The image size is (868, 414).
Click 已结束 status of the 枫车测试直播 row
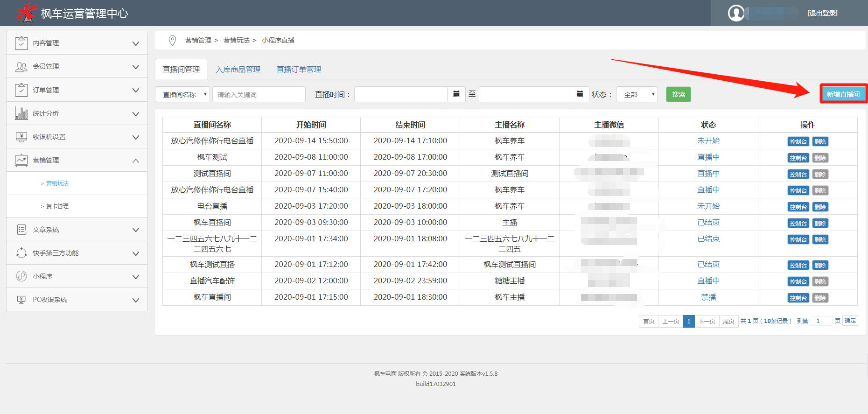pyautogui.click(x=708, y=264)
